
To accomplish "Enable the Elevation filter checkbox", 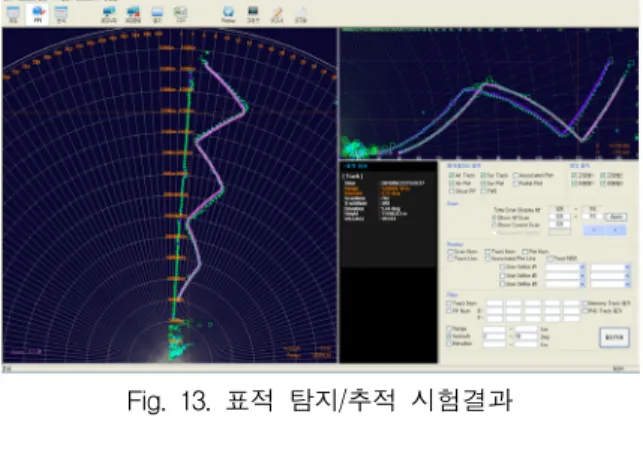I will click(x=449, y=344).
